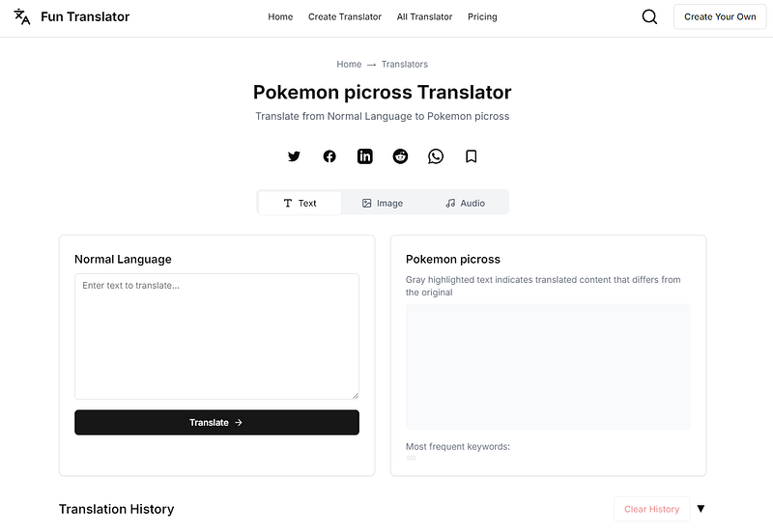Screen dimensions: 773x532
Task: Go to All Translator page
Action: tap(424, 16)
